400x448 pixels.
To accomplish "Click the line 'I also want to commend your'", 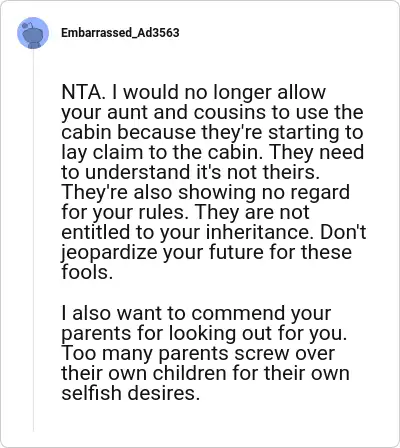I will tap(196, 313).
